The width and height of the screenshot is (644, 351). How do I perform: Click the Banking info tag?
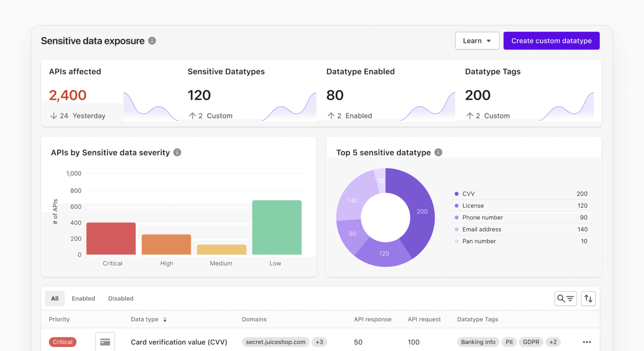(478, 342)
